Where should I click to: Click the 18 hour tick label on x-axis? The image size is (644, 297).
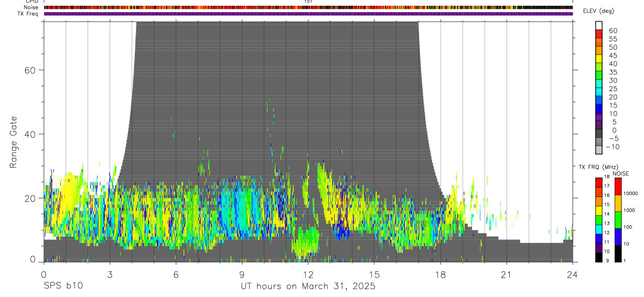click(441, 274)
